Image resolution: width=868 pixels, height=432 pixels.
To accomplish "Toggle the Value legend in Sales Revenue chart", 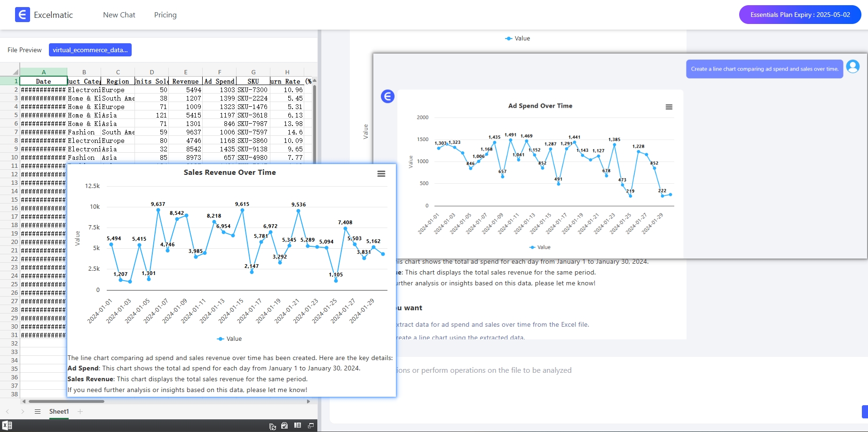I will 229,339.
